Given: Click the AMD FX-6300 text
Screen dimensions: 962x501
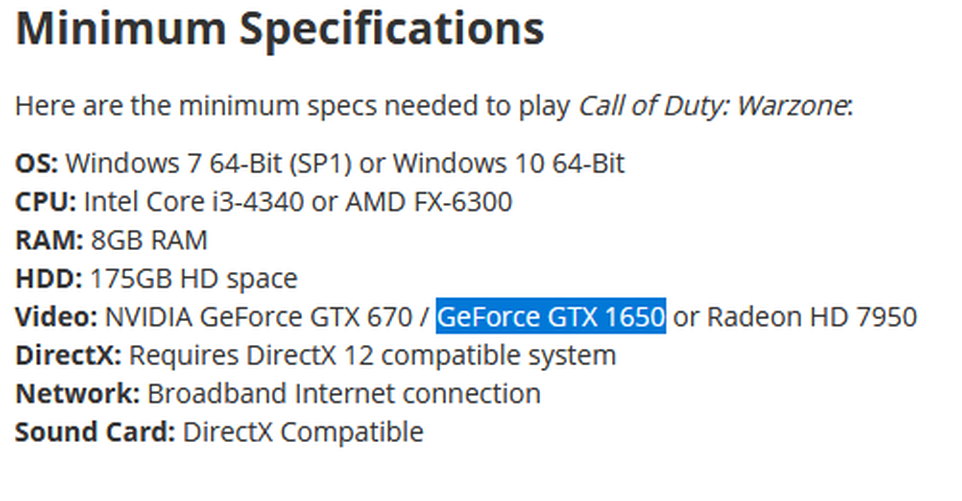Looking at the screenshot, I should (428, 202).
